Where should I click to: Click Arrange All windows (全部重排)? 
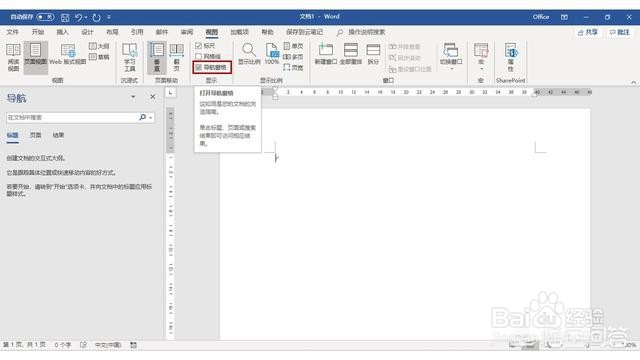tap(351, 54)
